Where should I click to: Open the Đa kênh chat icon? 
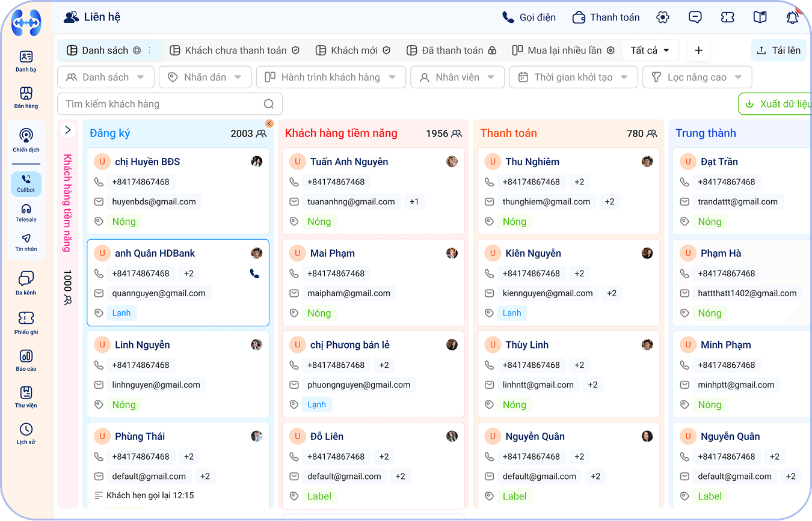coord(26,282)
